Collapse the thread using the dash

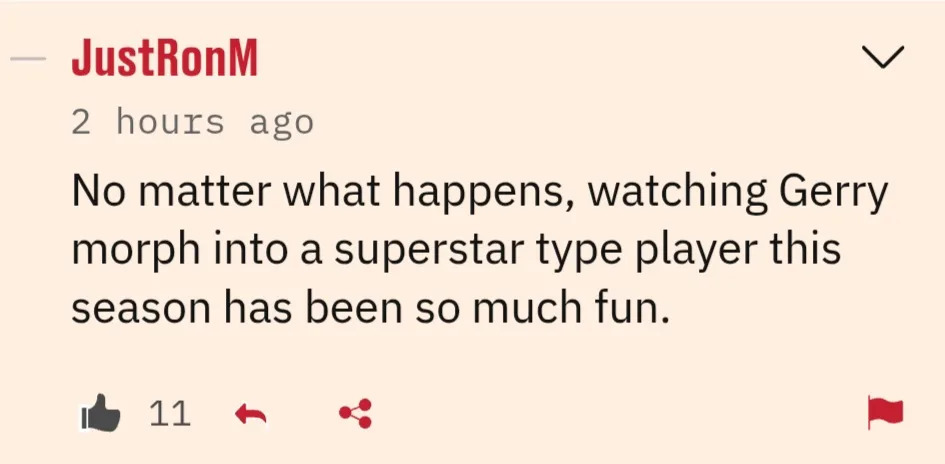pos(28,59)
